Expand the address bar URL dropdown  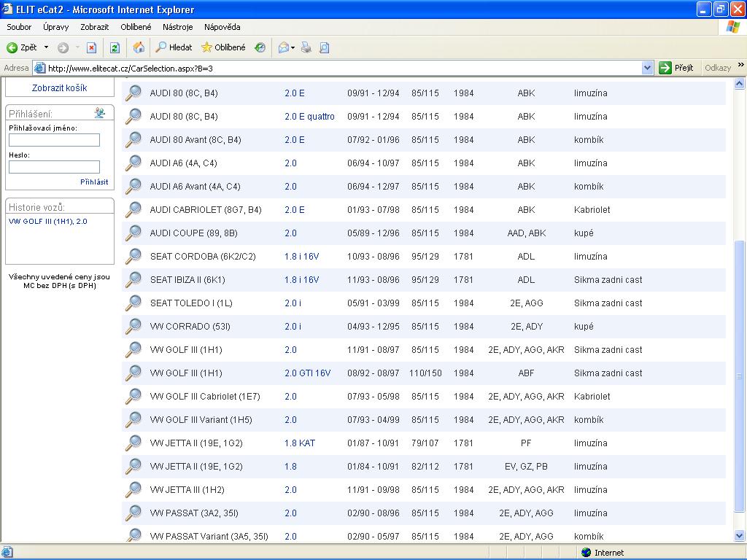tap(647, 68)
